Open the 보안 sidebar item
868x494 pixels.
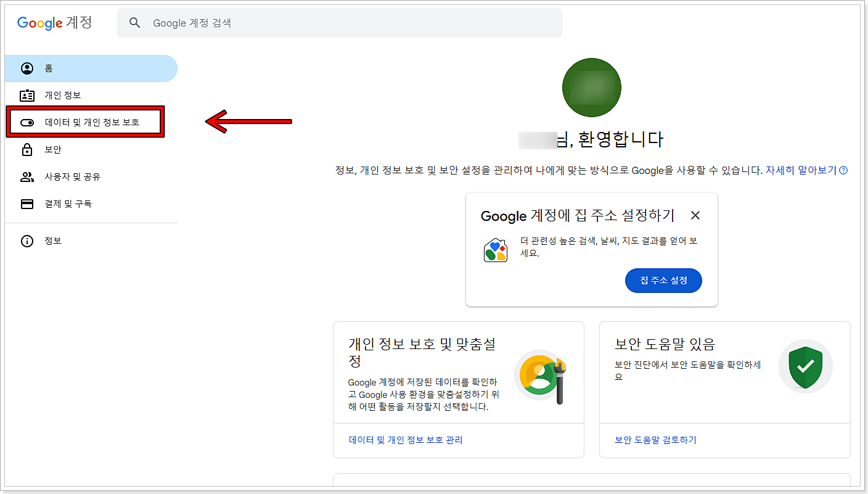91,149
